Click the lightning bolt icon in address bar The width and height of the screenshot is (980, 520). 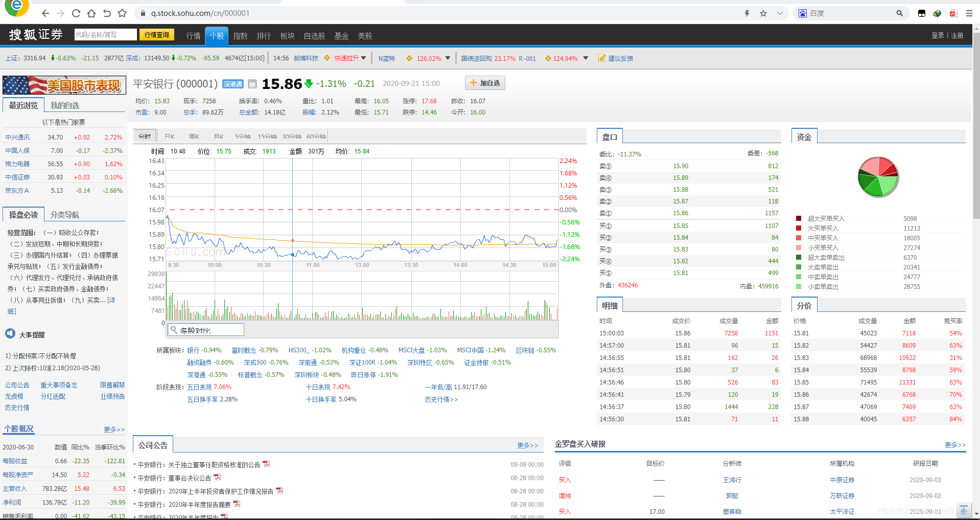pos(747,13)
